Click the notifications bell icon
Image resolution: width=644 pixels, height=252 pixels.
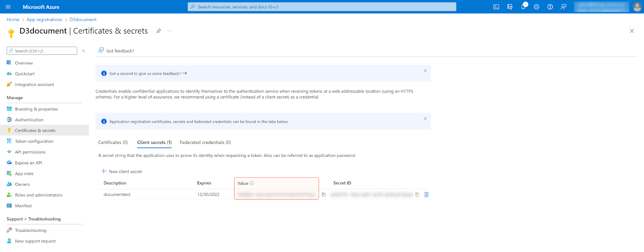523,7
